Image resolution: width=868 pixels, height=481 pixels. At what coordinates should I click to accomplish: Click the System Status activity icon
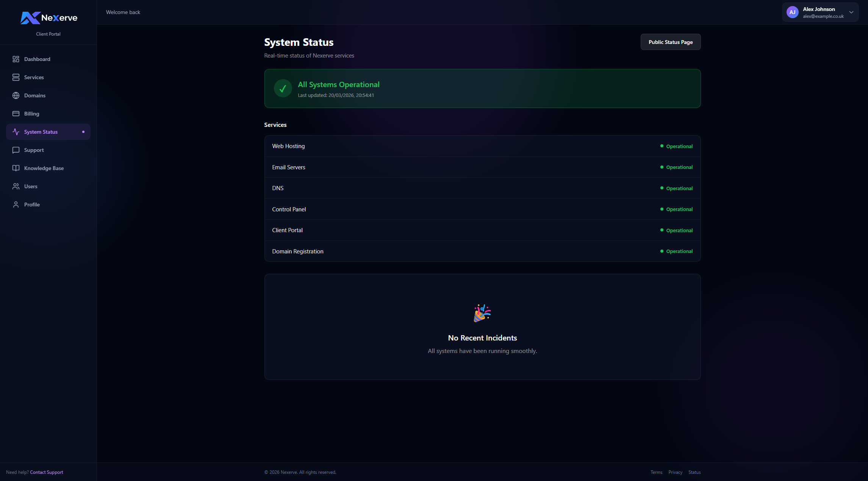pyautogui.click(x=16, y=132)
